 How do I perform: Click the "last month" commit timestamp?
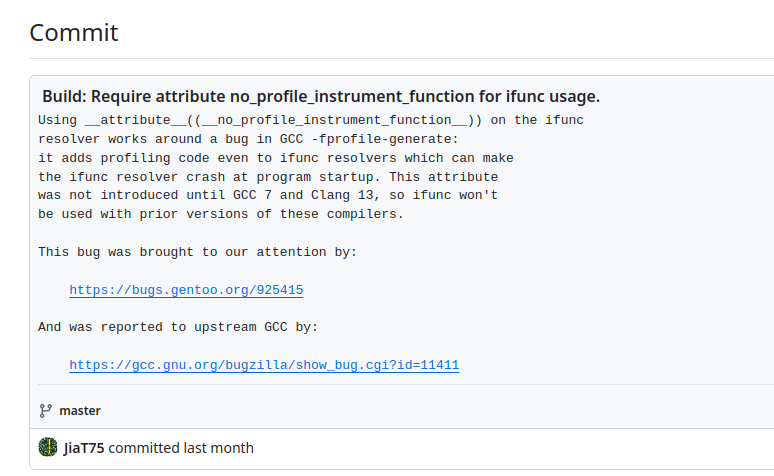click(x=219, y=448)
